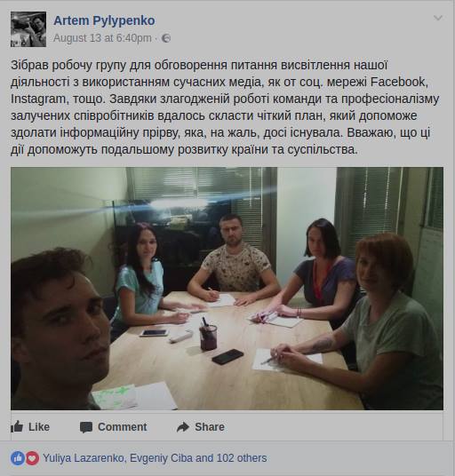Click Artem Pylypenko's profile picture
This screenshot has width=455, height=476.
(x=28, y=29)
